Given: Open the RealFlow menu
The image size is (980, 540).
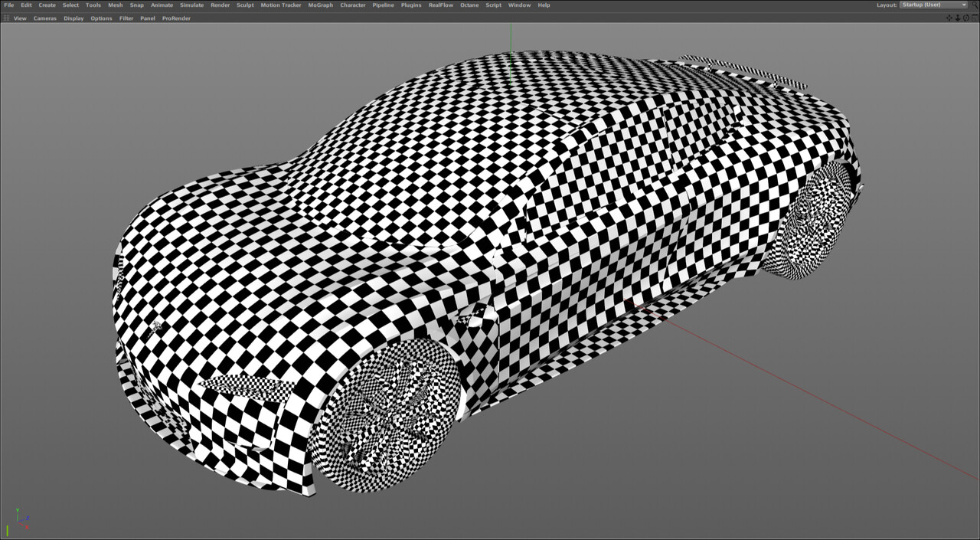Looking at the screenshot, I should click(x=441, y=5).
